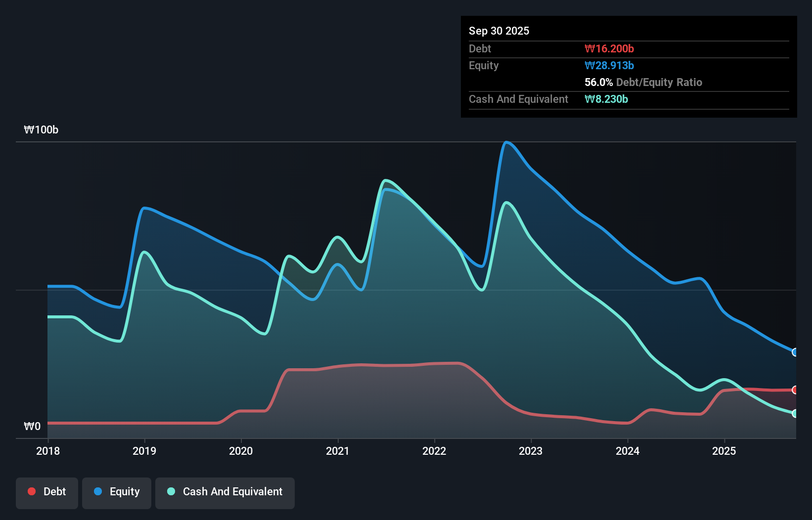Click the peak of the Equity curve
The height and width of the screenshot is (520, 812).
click(x=507, y=143)
